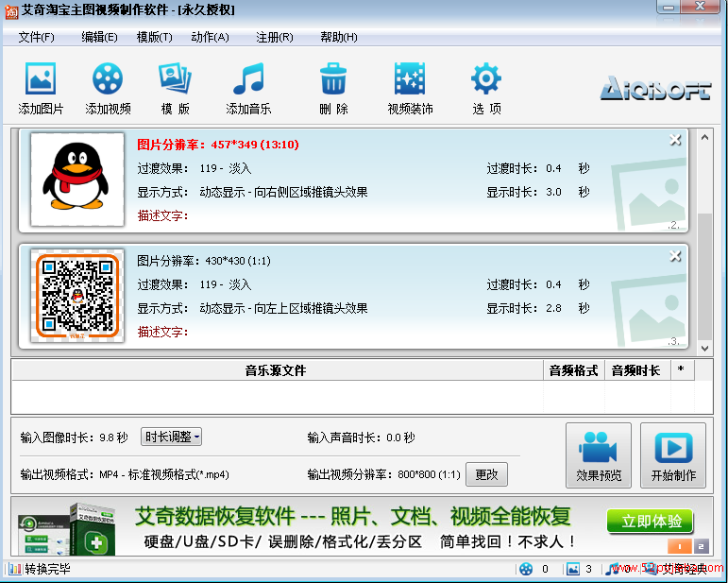Click 显示时长 2.8 value
728x583 pixels.
tap(553, 308)
